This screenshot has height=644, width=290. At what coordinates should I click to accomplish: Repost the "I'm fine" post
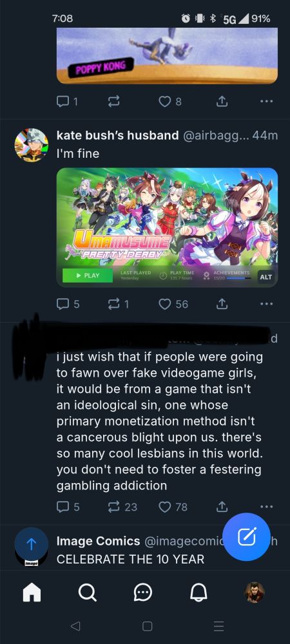119,304
